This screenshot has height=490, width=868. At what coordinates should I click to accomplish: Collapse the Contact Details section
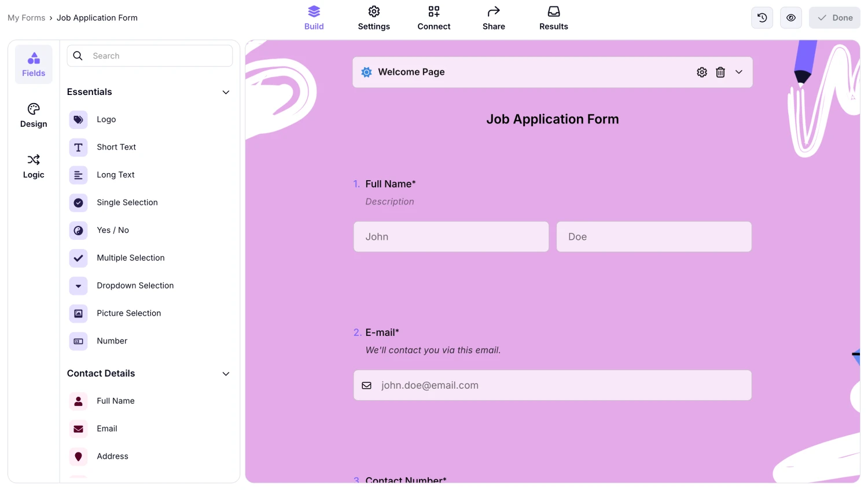point(226,374)
